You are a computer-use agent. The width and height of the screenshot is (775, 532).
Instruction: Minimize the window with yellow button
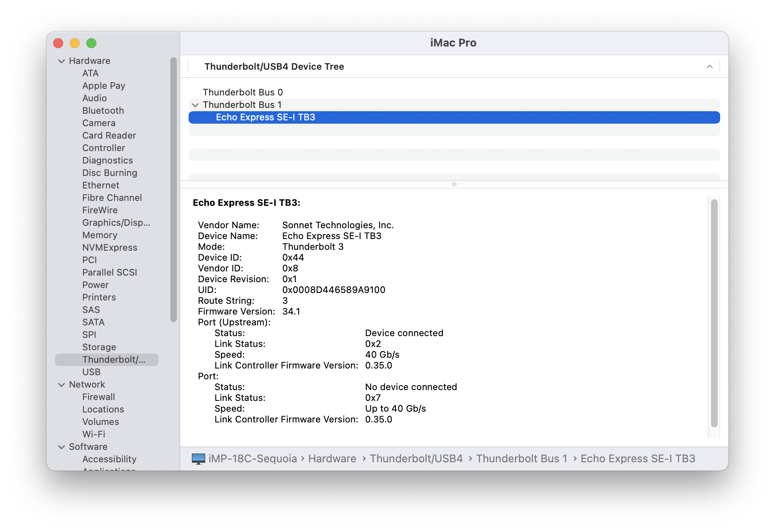coord(75,43)
